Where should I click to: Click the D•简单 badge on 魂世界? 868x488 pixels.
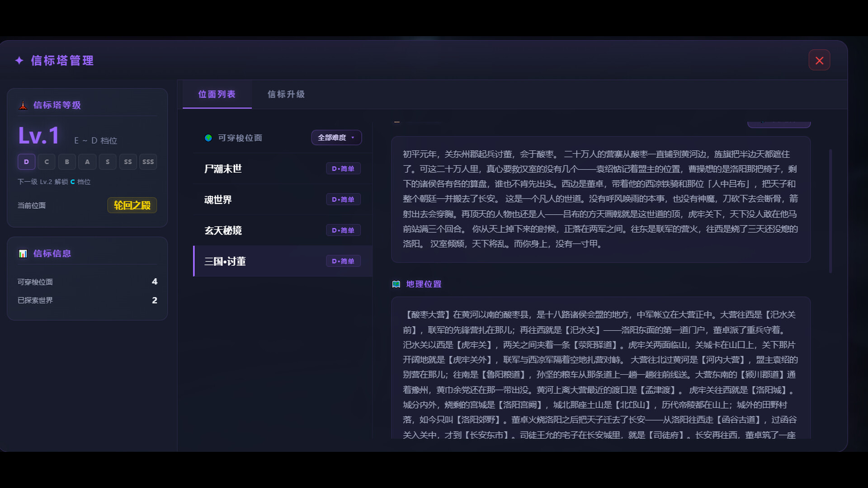[x=343, y=199]
